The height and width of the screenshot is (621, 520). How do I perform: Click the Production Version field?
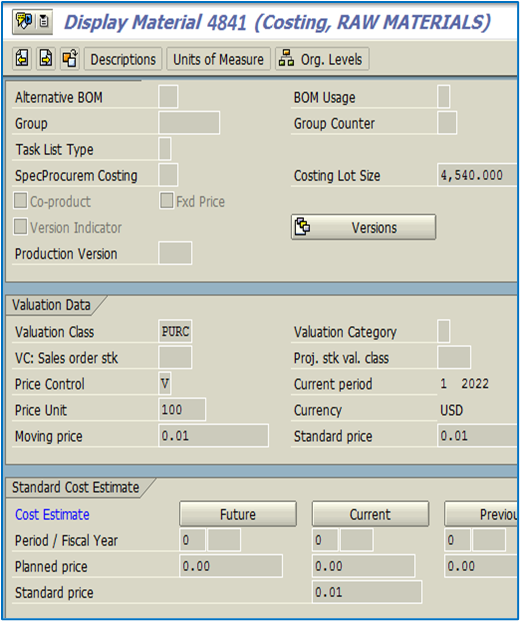click(x=175, y=253)
